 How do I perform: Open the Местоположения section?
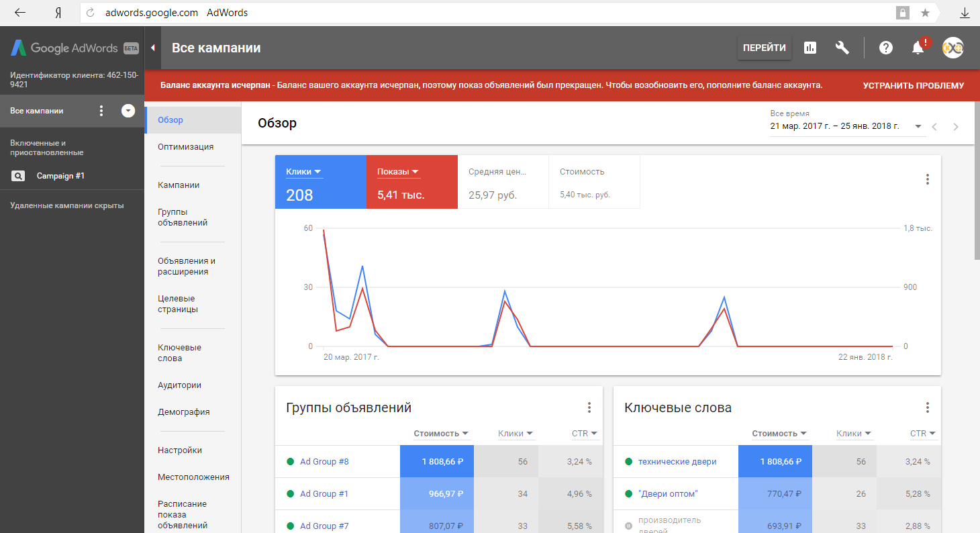point(193,477)
